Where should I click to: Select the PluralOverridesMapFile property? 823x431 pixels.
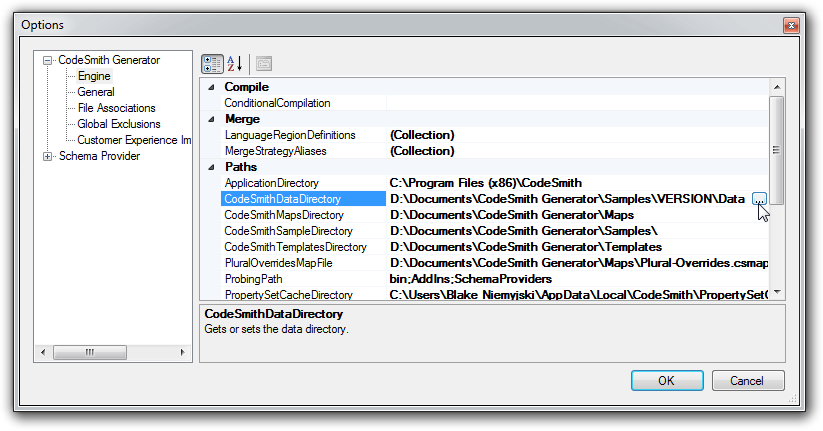tap(303, 263)
